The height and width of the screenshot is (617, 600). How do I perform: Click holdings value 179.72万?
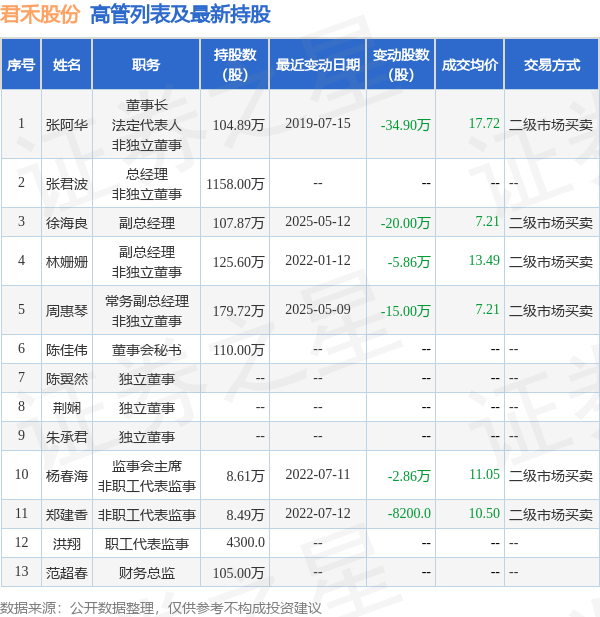238,311
